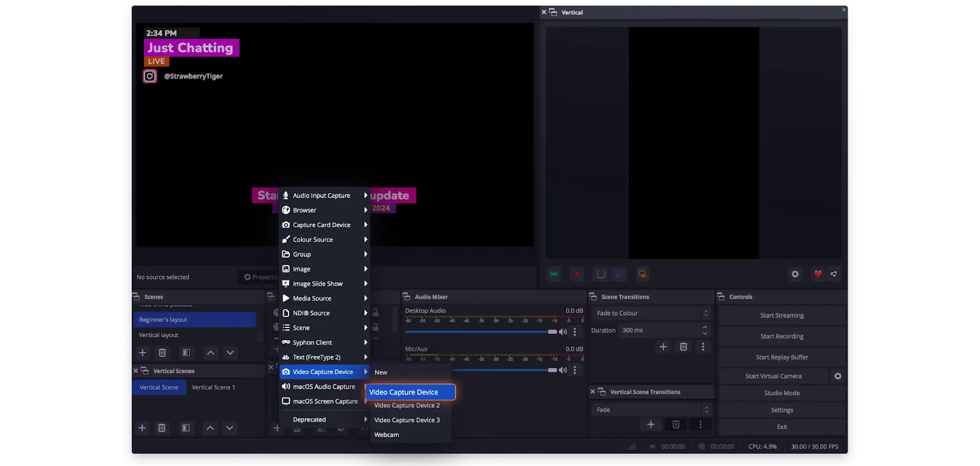The height and width of the screenshot is (466, 980).
Task: Move vertical scene up
Action: point(210,428)
